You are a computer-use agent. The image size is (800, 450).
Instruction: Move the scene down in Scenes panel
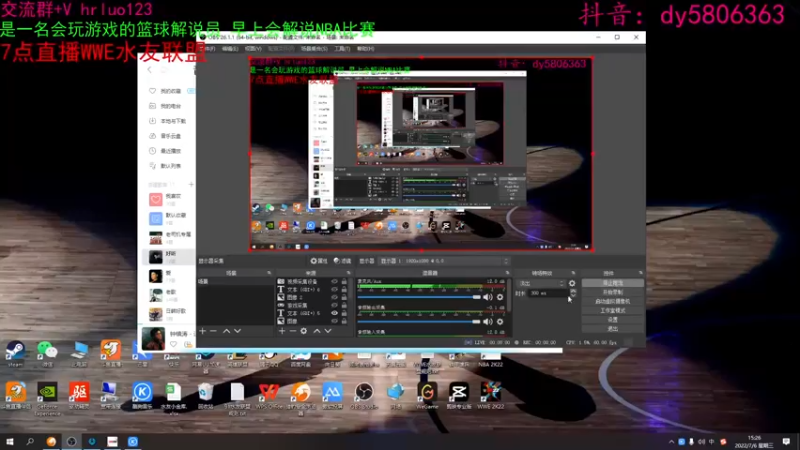237,331
